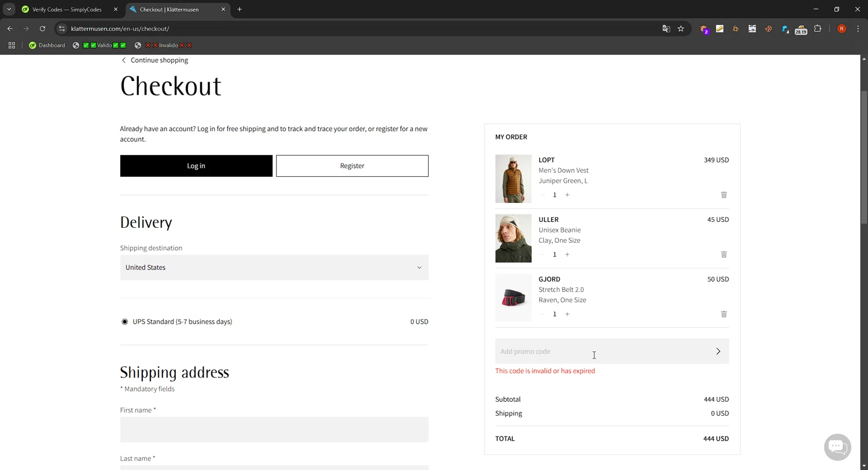The height and width of the screenshot is (470, 868).
Task: Bookmark this page with star icon
Action: click(681, 28)
